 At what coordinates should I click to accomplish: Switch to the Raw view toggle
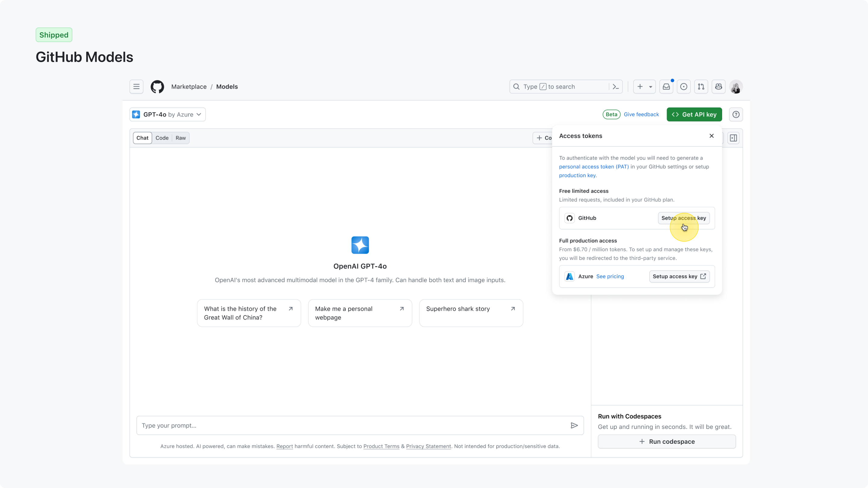[180, 138]
